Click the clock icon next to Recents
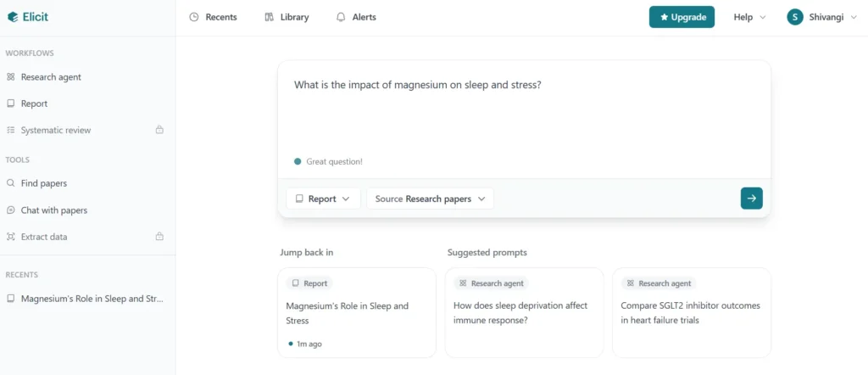 click(x=194, y=17)
